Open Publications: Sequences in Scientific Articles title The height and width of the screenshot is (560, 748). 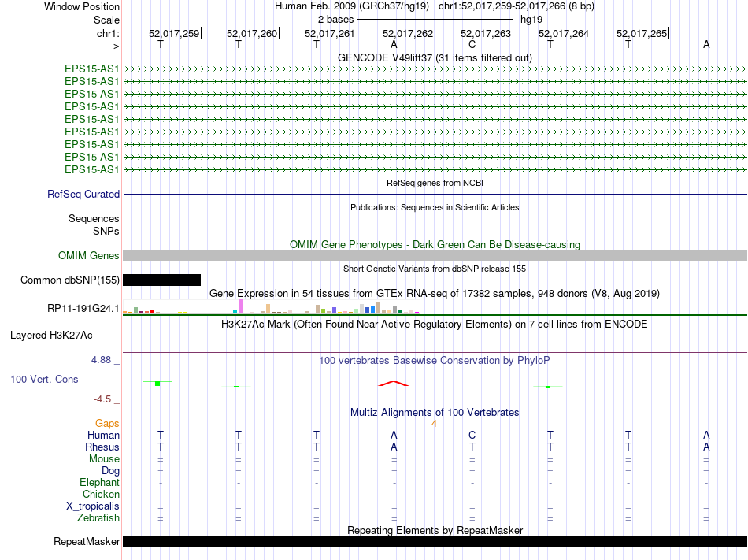pos(435,207)
